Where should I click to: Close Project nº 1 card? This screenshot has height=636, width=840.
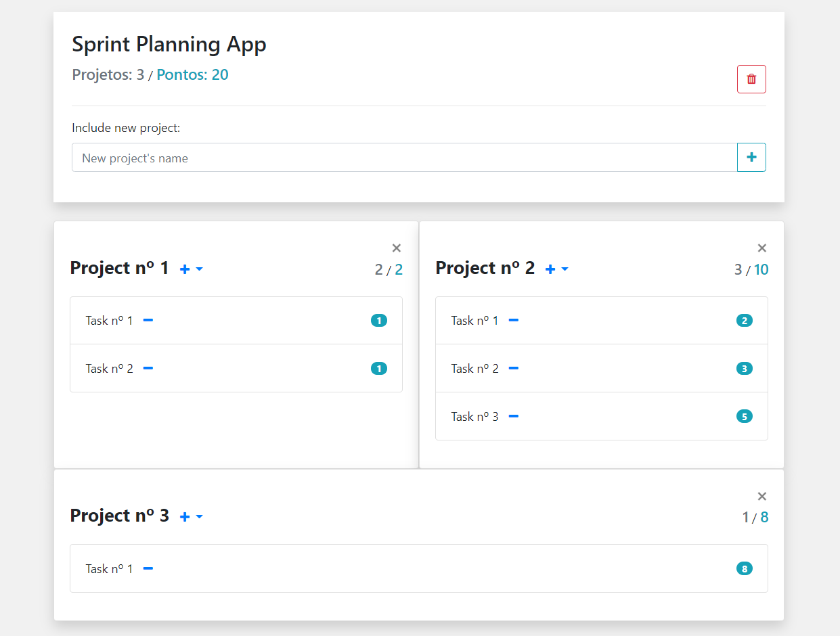tap(397, 248)
